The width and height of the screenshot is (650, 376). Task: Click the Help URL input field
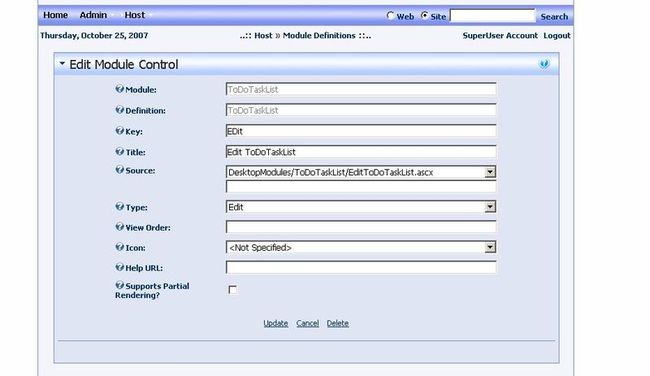pos(361,267)
